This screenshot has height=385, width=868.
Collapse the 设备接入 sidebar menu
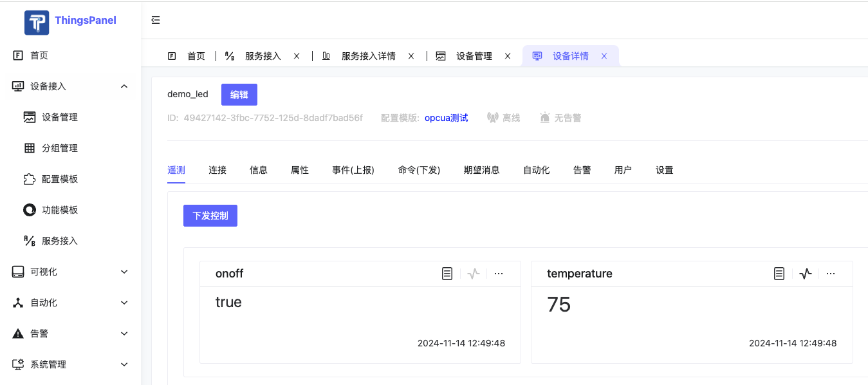tap(124, 86)
